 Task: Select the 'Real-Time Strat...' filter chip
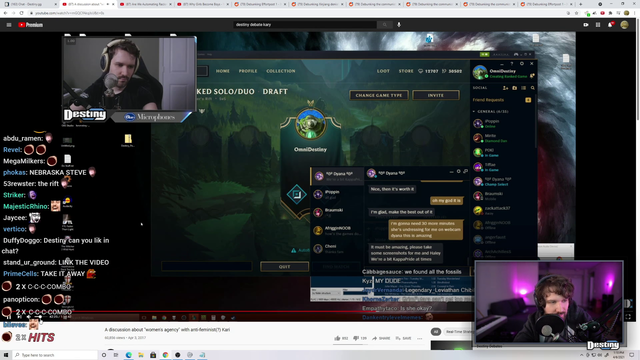pyautogui.click(x=458, y=332)
